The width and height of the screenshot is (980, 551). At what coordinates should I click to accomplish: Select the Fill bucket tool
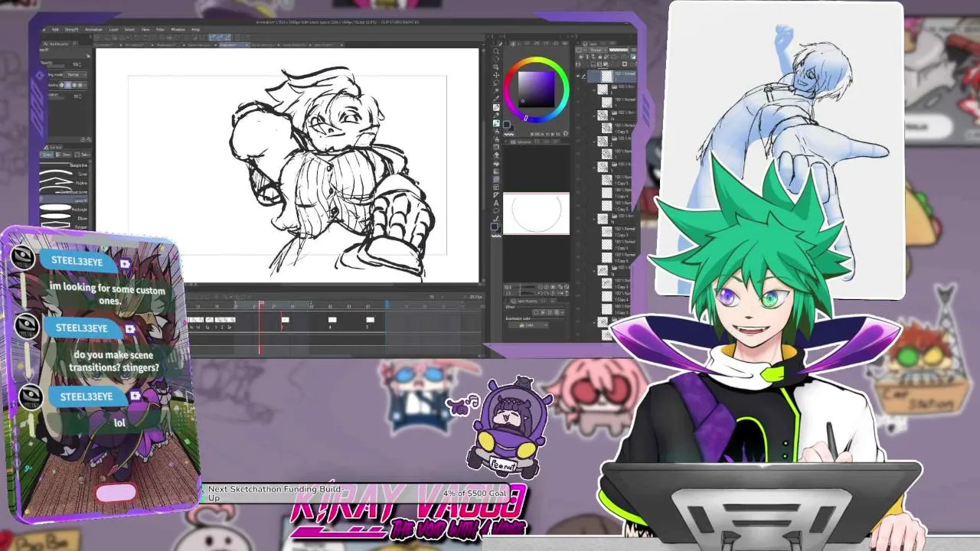pos(496,164)
